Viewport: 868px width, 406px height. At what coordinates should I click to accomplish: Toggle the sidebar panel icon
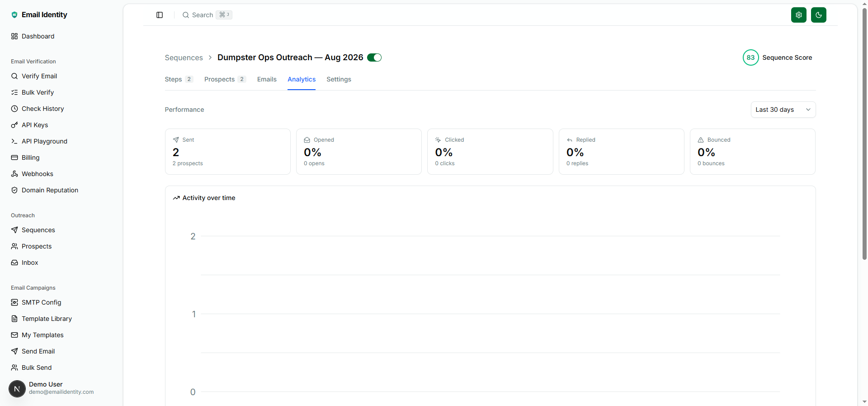point(160,15)
